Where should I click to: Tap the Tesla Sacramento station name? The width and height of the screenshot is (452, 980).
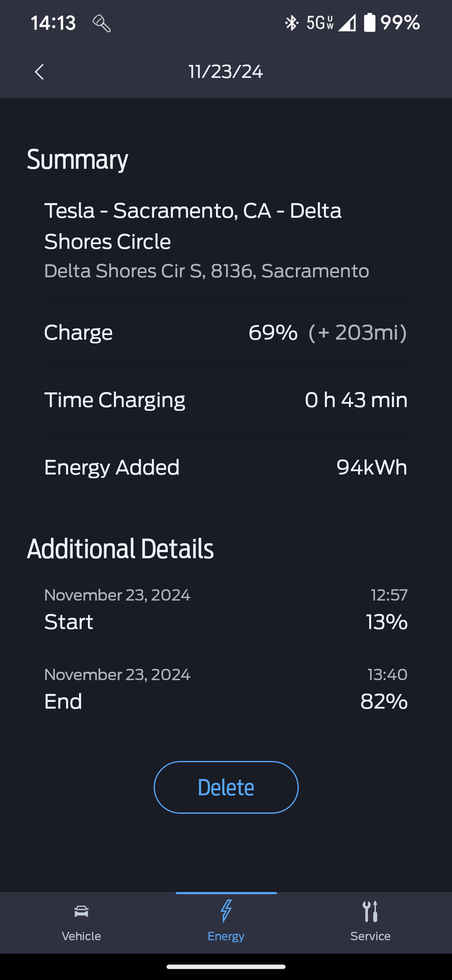[x=193, y=226]
